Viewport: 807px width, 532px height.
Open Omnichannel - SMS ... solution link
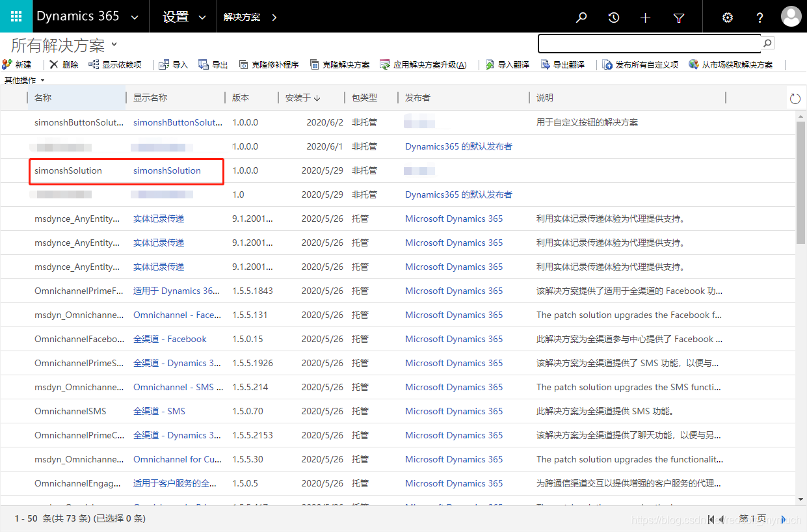(x=178, y=387)
